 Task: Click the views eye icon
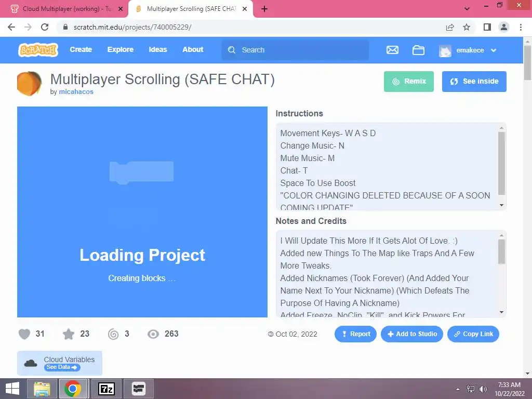tap(153, 334)
